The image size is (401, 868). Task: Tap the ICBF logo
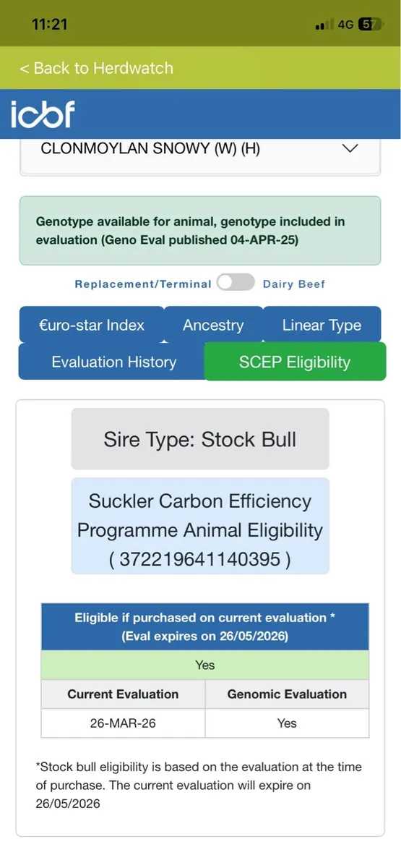point(43,114)
